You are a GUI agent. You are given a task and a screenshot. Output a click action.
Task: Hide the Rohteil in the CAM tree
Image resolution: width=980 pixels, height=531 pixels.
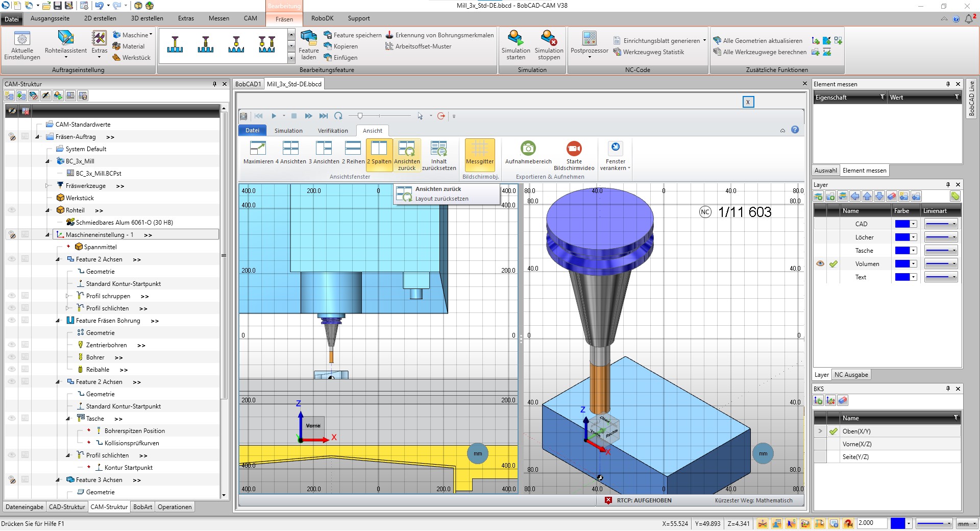(x=11, y=210)
